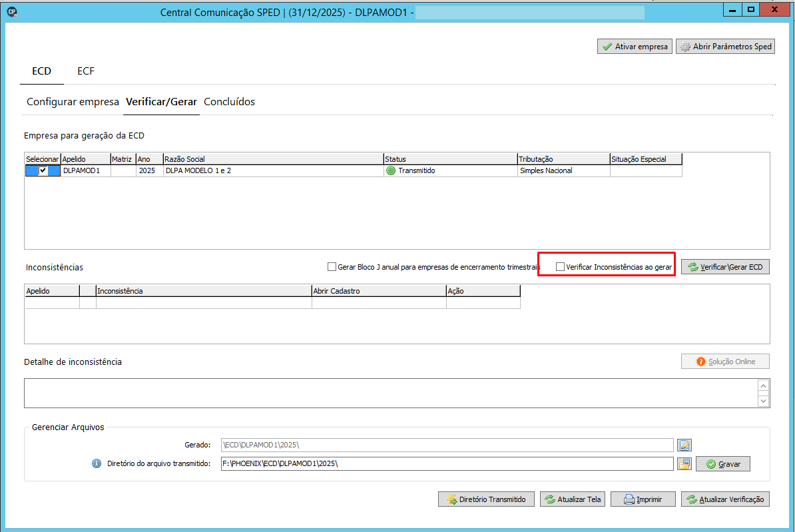Switch to the ECF tab
Screen dimensions: 795x532
(86, 71)
